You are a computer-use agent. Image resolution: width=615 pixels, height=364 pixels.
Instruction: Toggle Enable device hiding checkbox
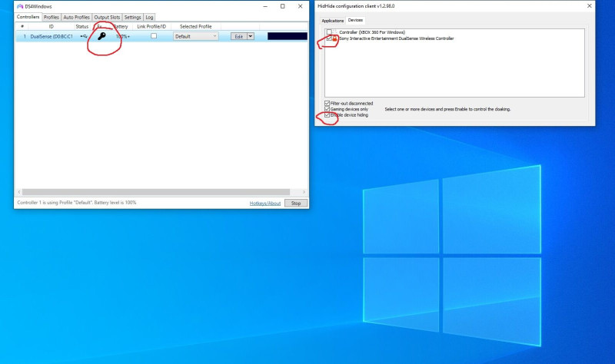coord(327,114)
